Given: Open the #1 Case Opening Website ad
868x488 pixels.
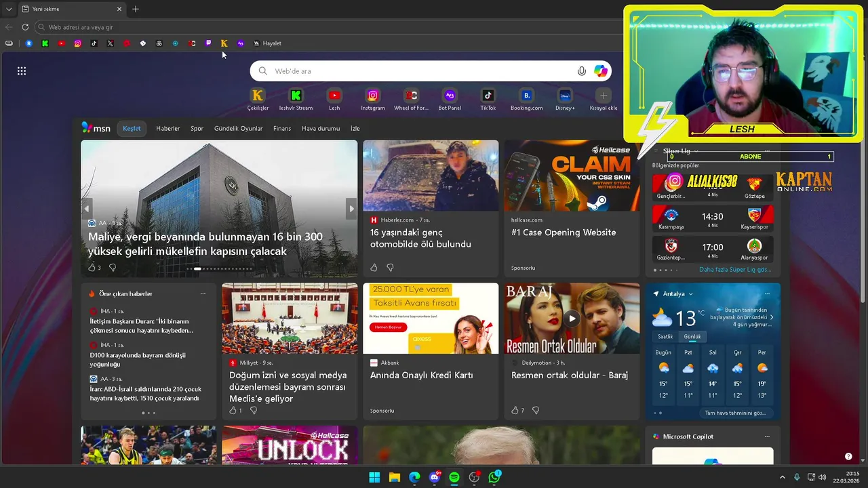Looking at the screenshot, I should coord(564,232).
